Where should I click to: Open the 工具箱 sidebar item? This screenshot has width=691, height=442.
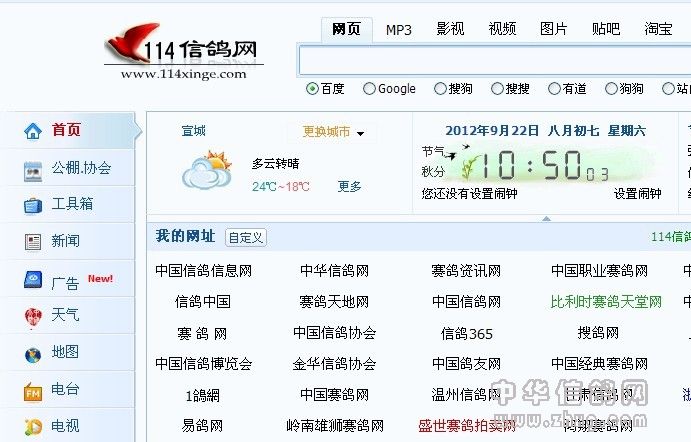pyautogui.click(x=67, y=204)
